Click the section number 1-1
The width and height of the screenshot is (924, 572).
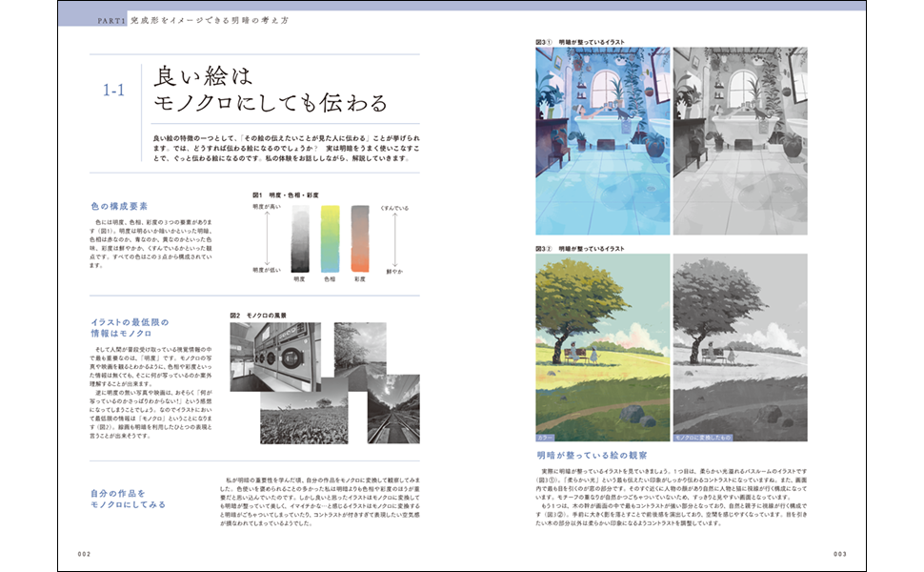pyautogui.click(x=113, y=91)
